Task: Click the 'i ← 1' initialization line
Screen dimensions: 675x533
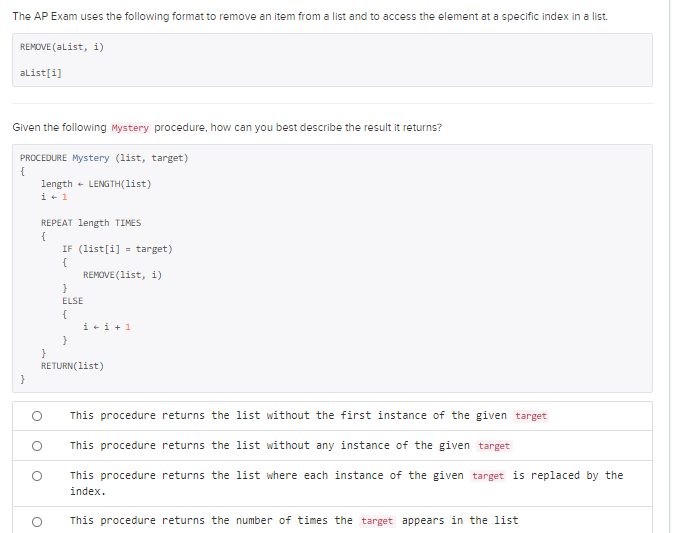Action: tap(54, 197)
